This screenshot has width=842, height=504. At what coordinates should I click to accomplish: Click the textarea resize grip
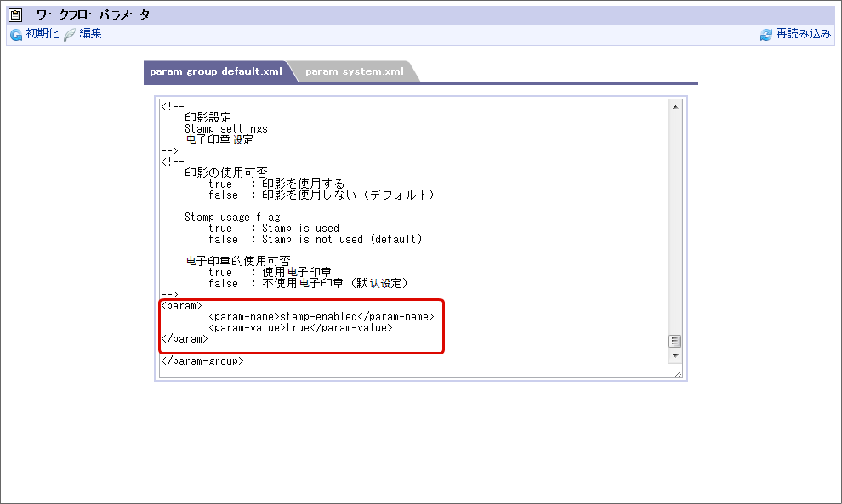(x=678, y=373)
